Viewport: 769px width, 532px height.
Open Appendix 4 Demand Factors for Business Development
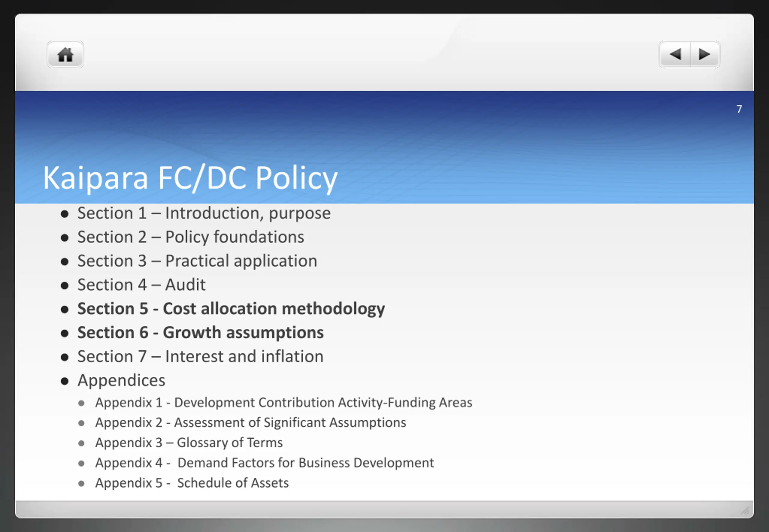pyautogui.click(x=264, y=463)
